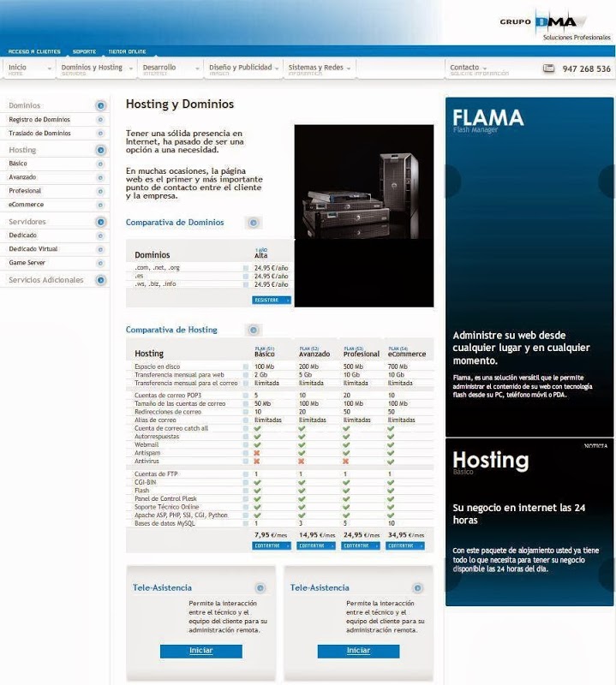Image resolution: width=616 pixels, height=685 pixels.
Task: Open the Contacto menu
Action: coord(464,68)
